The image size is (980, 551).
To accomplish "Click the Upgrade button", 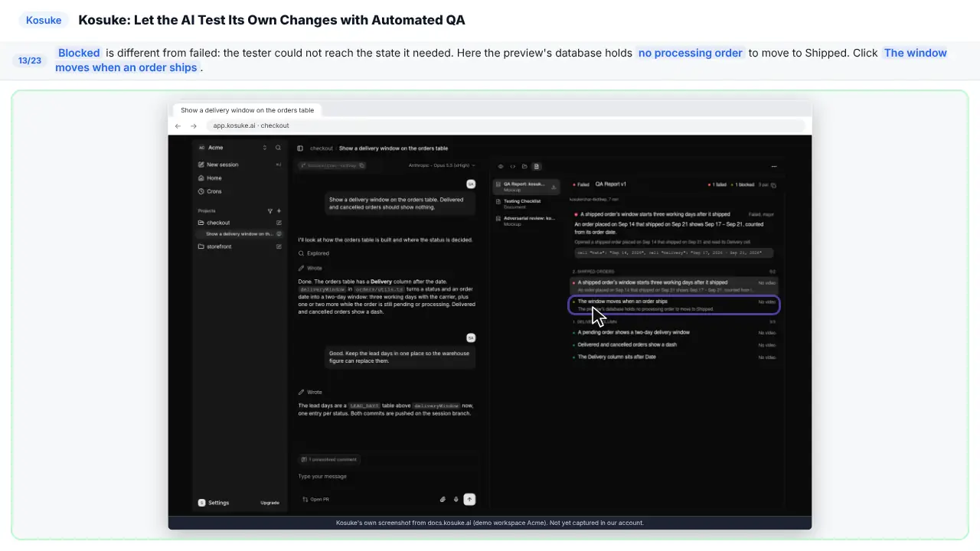I will (x=269, y=503).
